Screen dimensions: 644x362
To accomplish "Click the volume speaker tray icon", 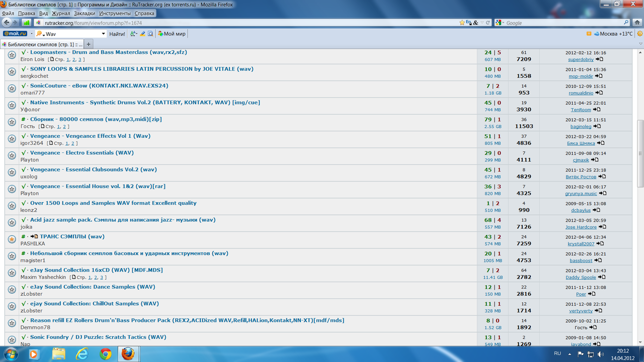I will tap(601, 353).
